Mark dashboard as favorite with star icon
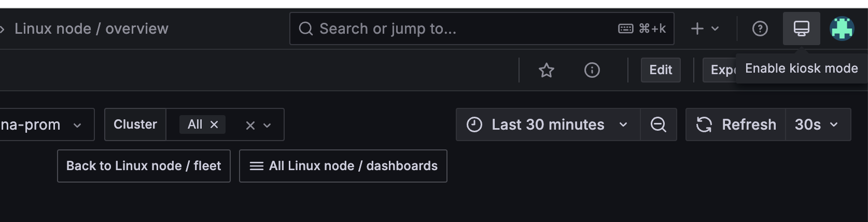The height and width of the screenshot is (222, 868). 547,70
